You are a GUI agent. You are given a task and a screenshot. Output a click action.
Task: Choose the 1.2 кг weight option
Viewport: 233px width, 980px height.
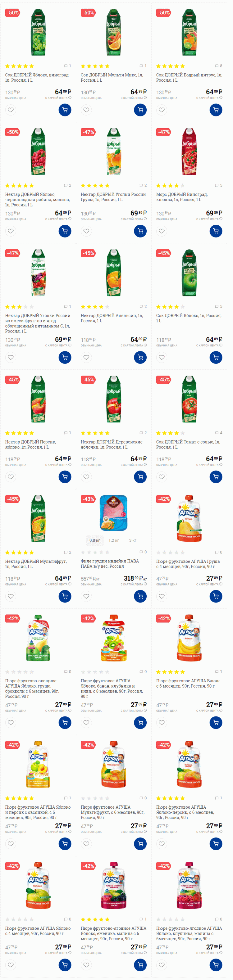(114, 540)
